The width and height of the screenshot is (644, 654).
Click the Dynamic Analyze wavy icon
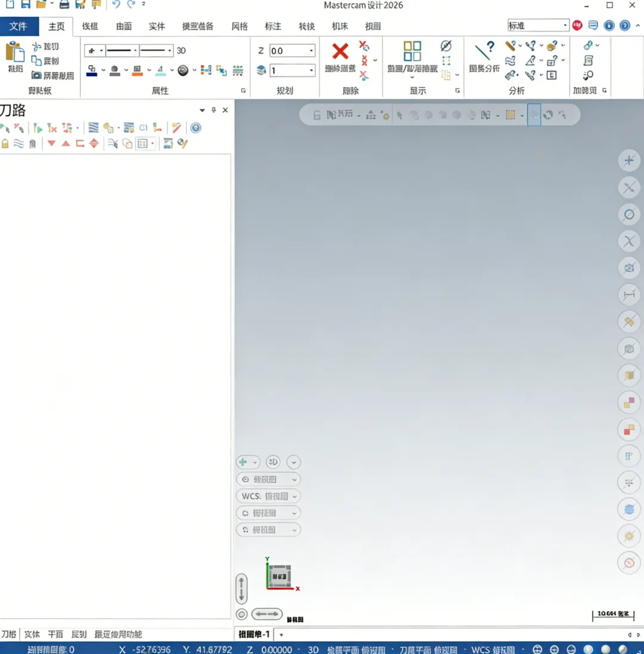pyautogui.click(x=510, y=61)
